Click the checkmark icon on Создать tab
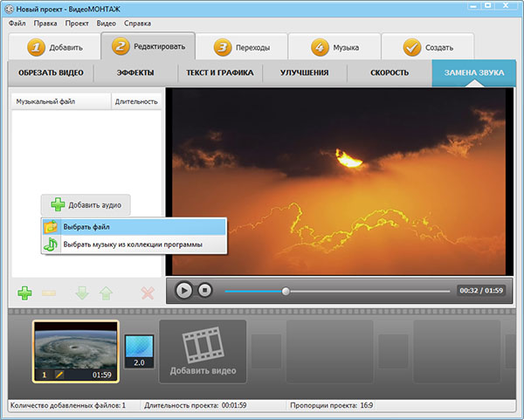The width and height of the screenshot is (524, 420). coord(412,47)
